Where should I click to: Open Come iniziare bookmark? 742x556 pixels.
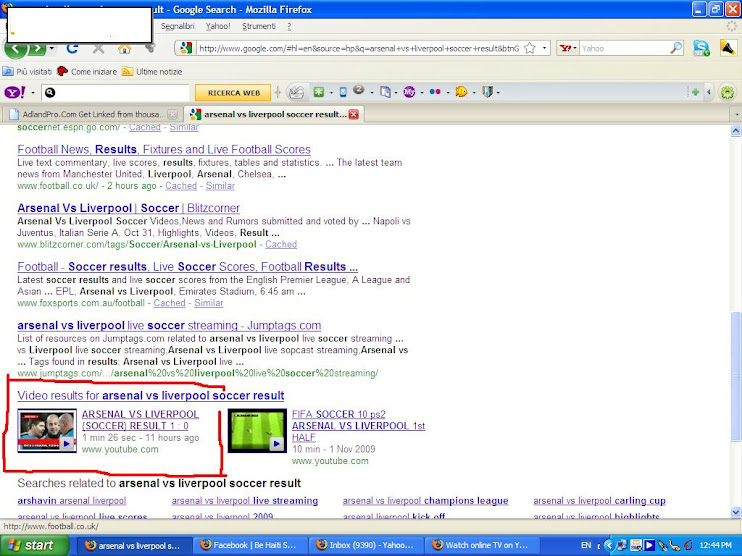pyautogui.click(x=87, y=72)
